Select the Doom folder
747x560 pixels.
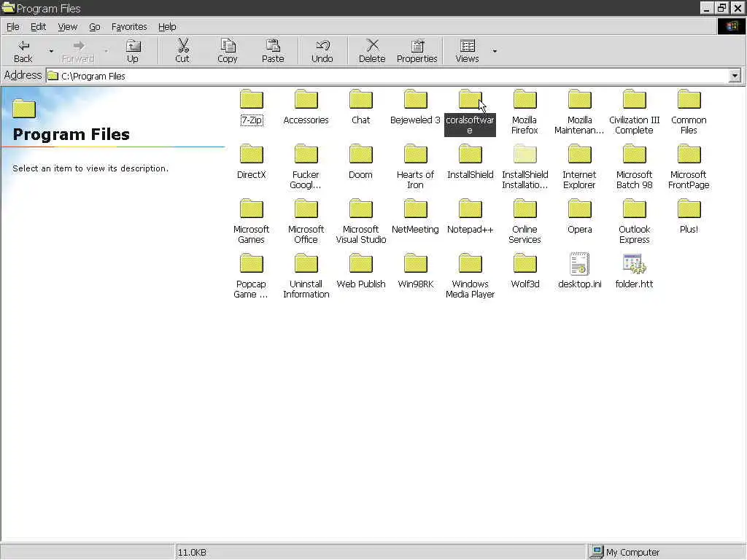360,162
